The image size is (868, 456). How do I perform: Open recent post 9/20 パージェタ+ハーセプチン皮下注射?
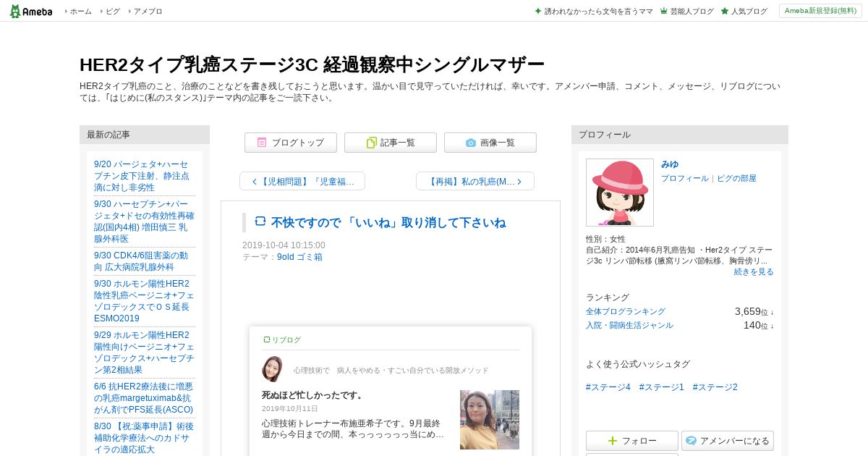pos(142,176)
